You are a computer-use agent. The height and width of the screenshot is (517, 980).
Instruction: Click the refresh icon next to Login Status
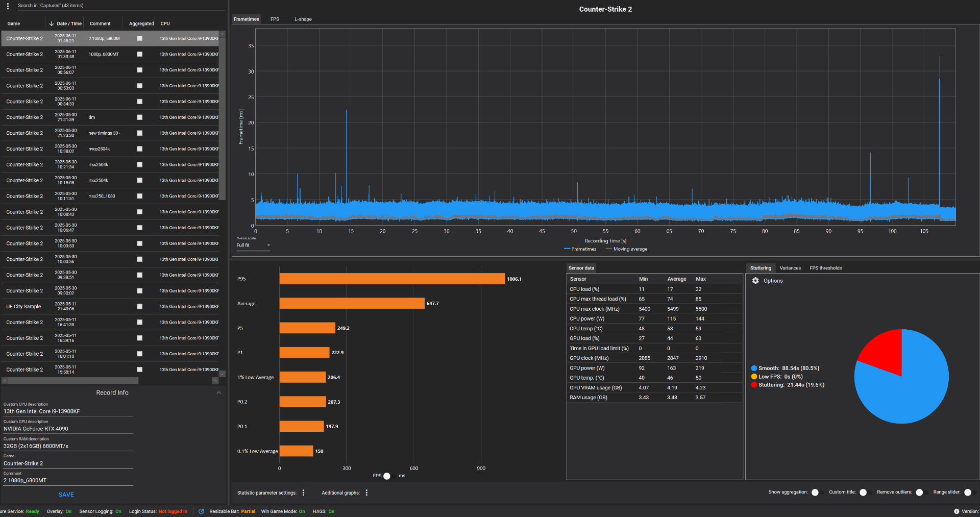tap(201, 511)
